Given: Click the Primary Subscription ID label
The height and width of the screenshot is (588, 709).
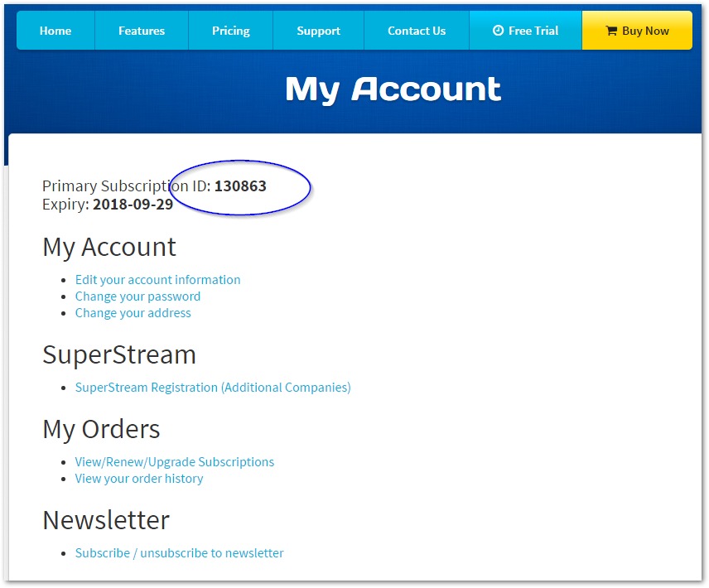Looking at the screenshot, I should click(126, 186).
